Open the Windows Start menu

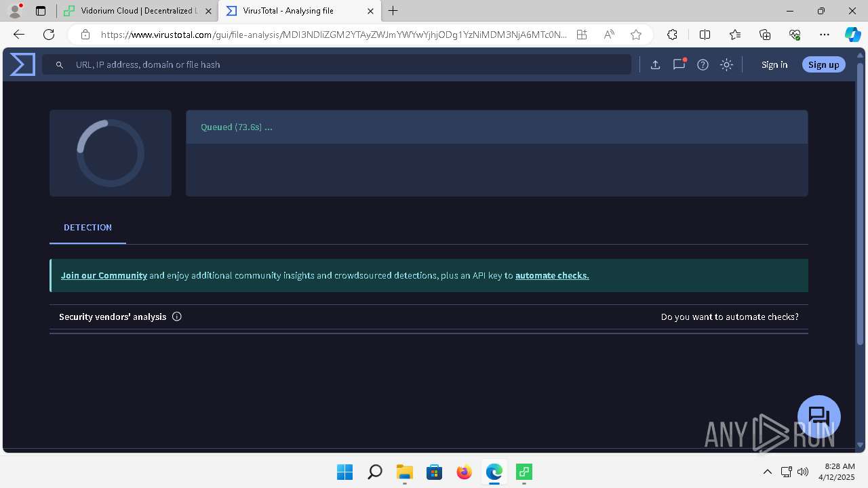[x=344, y=472]
